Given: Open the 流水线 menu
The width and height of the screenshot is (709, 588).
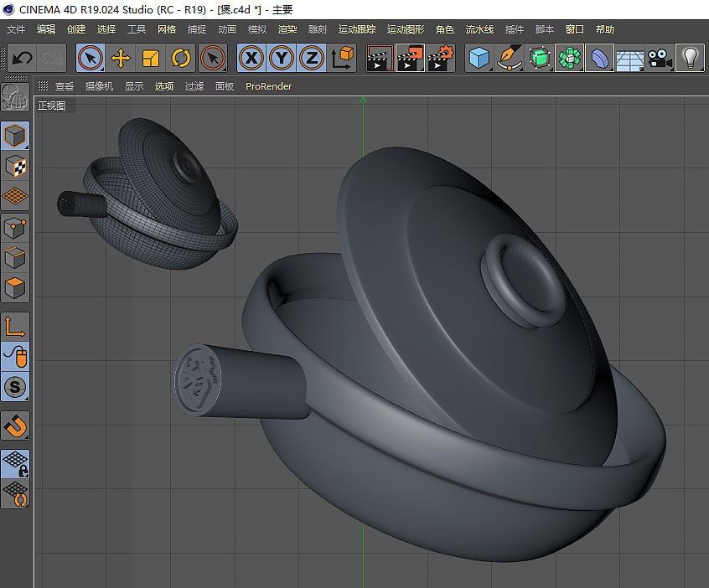Looking at the screenshot, I should click(x=479, y=29).
